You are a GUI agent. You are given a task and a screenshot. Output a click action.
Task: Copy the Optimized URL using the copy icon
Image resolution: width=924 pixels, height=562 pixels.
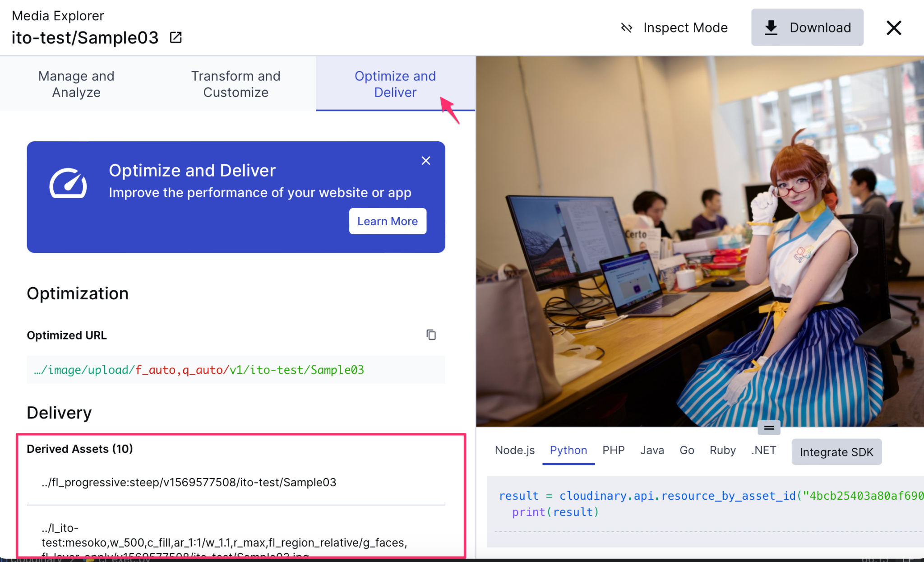tap(431, 334)
